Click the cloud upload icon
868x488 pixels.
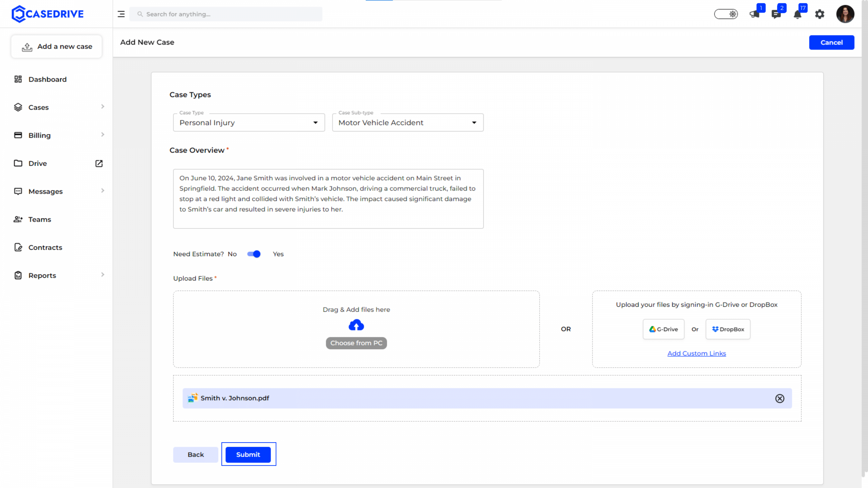point(356,325)
